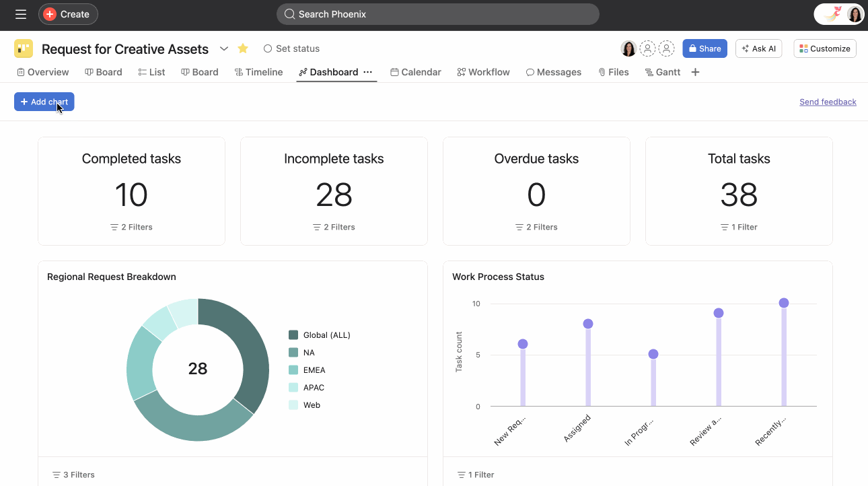
Task: Click the filter icon under Completed tasks
Action: pos(114,227)
